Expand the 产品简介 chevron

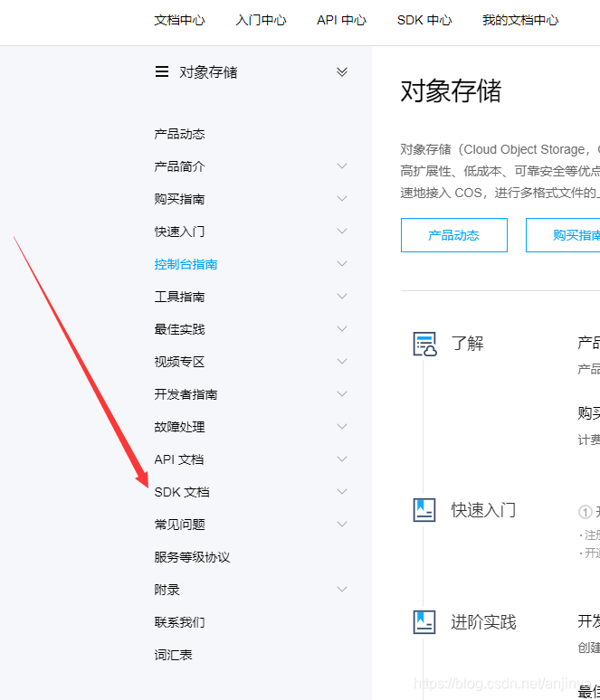tap(342, 166)
